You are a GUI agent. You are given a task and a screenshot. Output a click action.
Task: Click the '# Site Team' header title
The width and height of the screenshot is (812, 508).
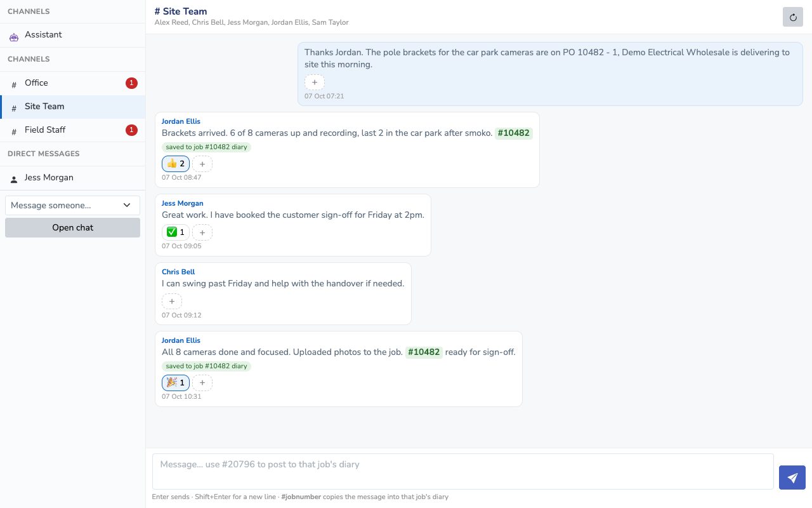point(181,11)
